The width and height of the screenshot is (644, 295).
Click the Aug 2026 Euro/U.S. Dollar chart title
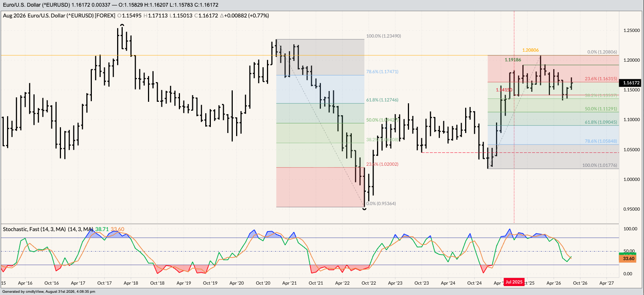tap(59, 16)
